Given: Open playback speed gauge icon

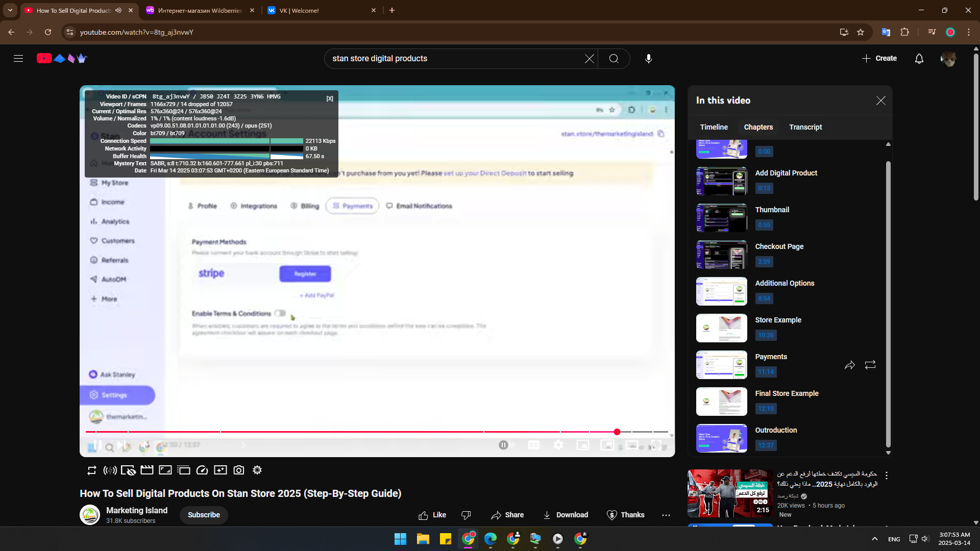Looking at the screenshot, I should [202, 470].
